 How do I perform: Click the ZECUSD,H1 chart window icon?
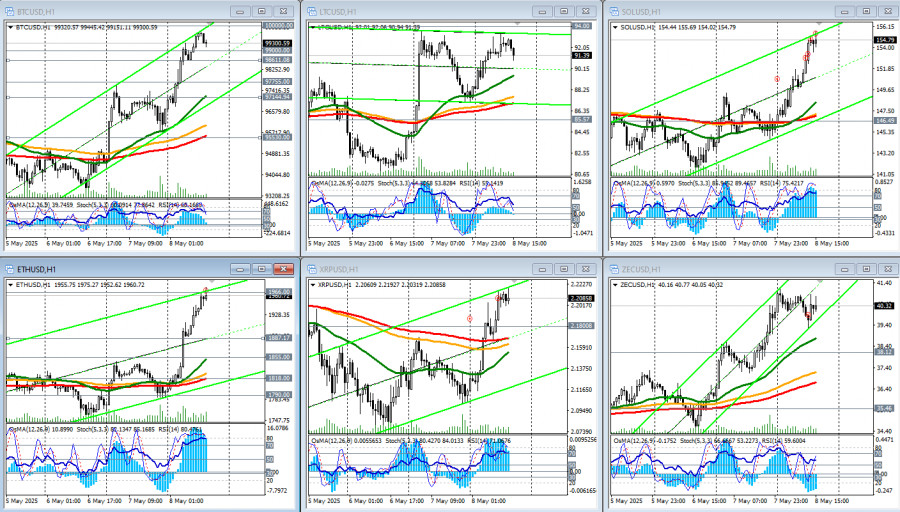(x=614, y=269)
